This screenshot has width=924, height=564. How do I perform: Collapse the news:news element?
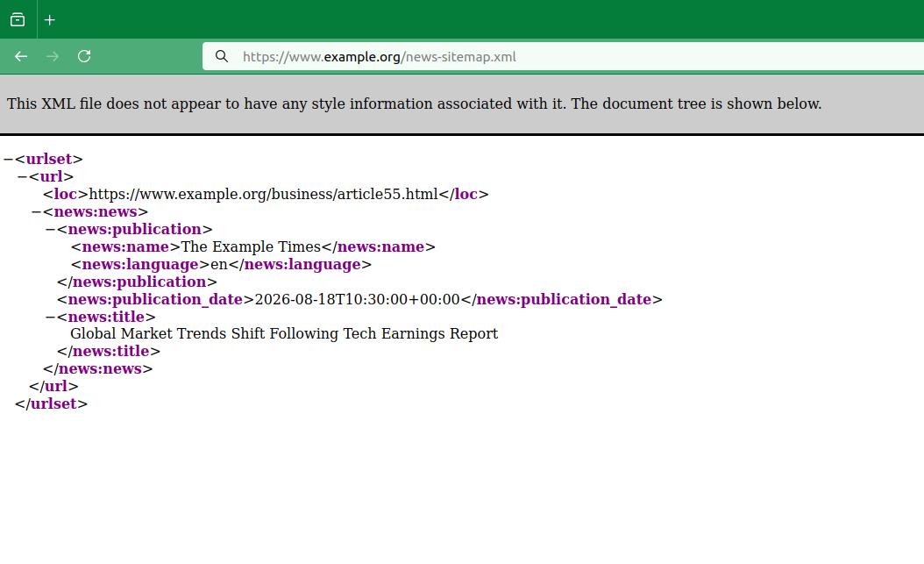(37, 211)
